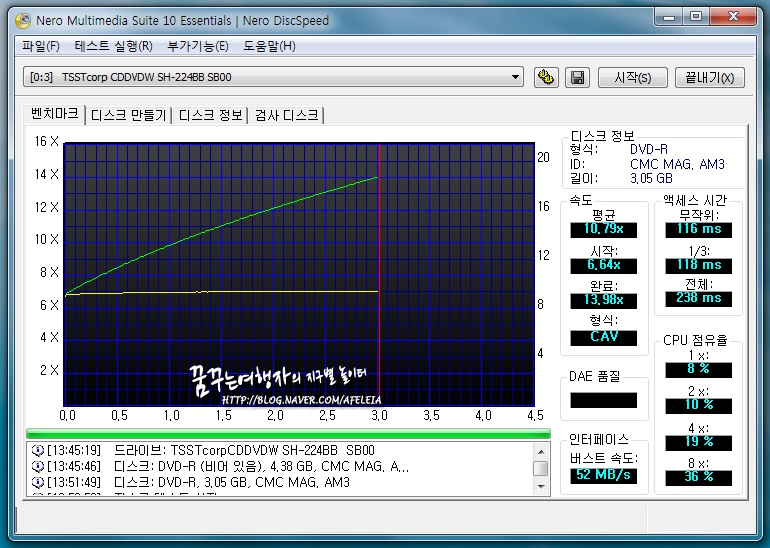
Task: Maximize the Nero DiscSpeed window
Action: pyautogui.click(x=695, y=17)
